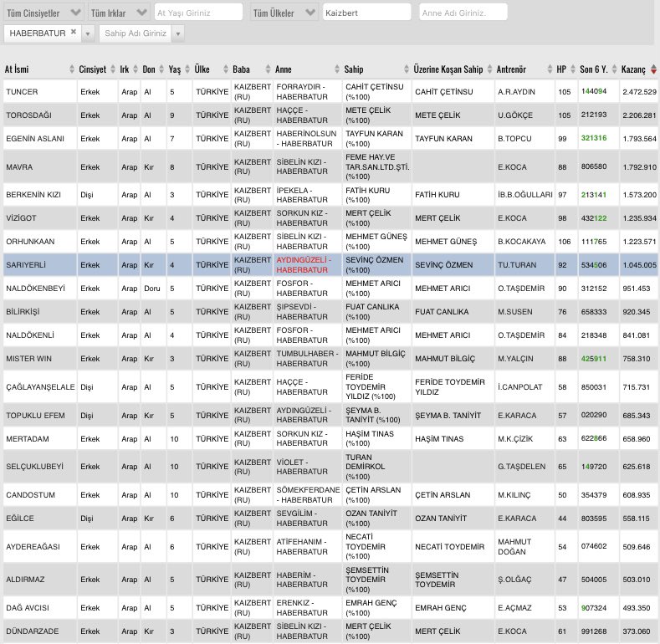Screen dimensions: 660x644
Task: Open horse VİZİGOT entry
Action: (21, 218)
